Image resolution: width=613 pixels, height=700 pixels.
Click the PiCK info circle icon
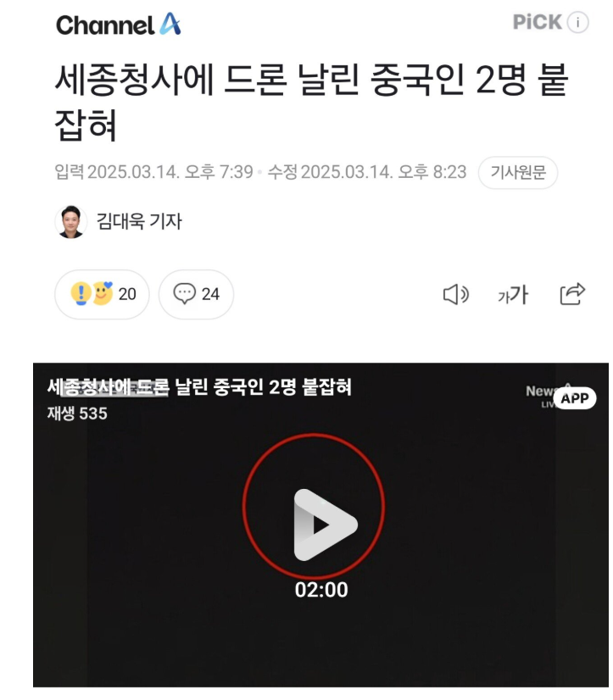coord(577,22)
